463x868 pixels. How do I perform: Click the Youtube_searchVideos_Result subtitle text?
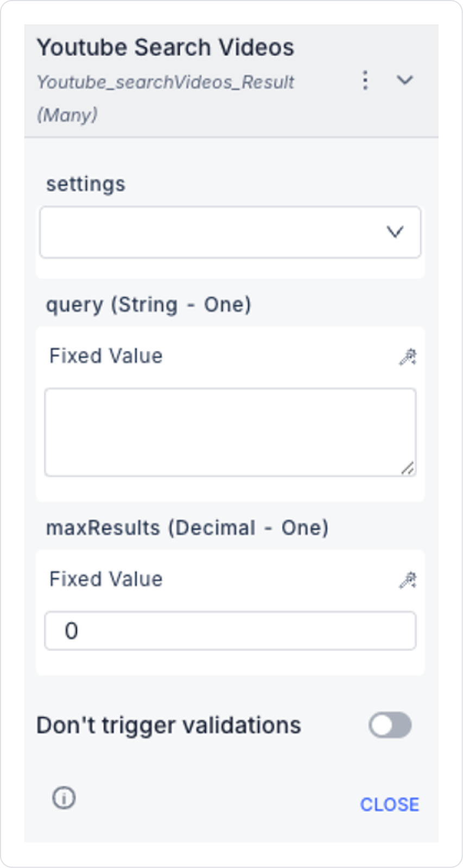click(x=165, y=82)
